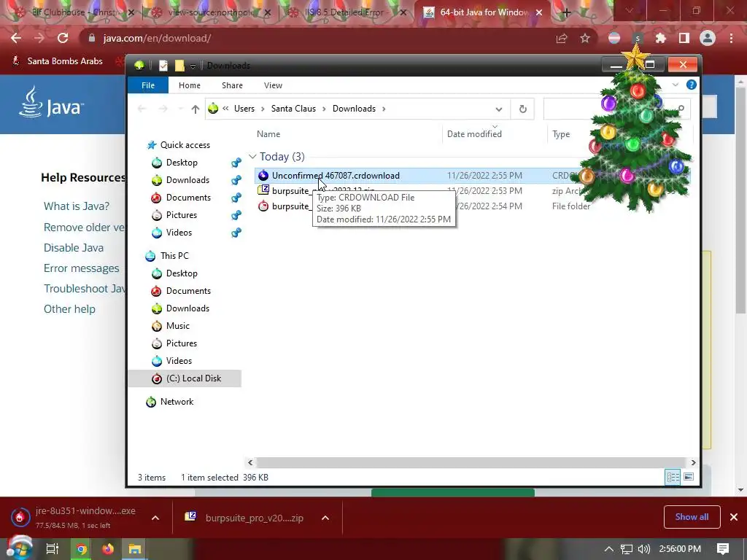Open options for burpsuite_pro zip download
Screen dimensions: 747x560
click(325, 518)
